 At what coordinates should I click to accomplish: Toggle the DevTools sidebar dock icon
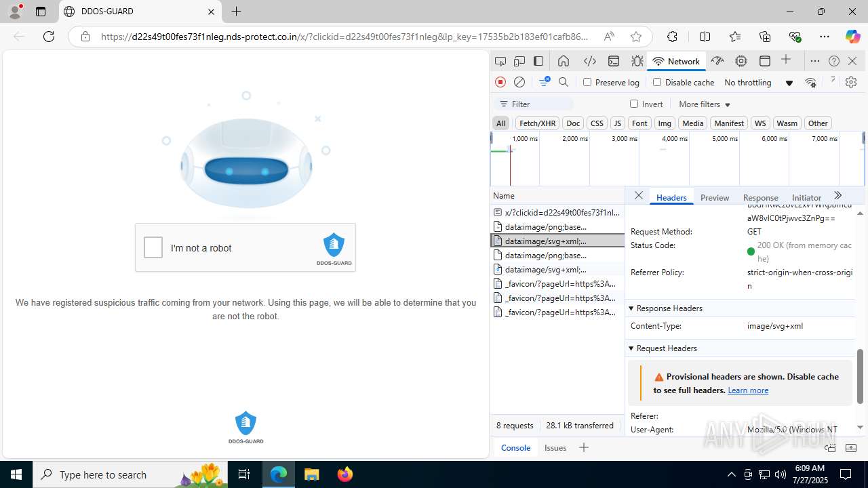point(538,61)
